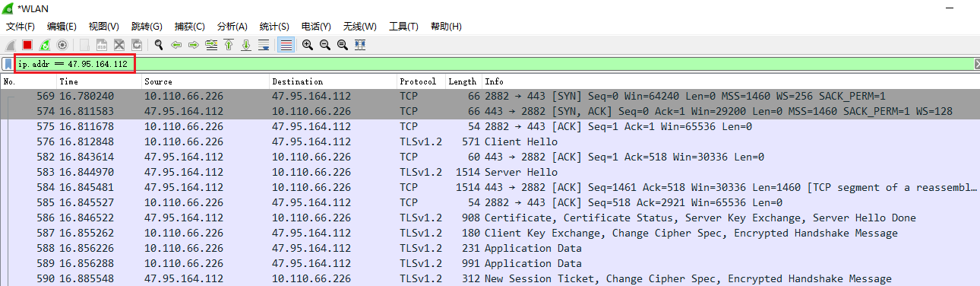Open 统计(S) statistics menu
980x286 pixels.
(x=274, y=27)
